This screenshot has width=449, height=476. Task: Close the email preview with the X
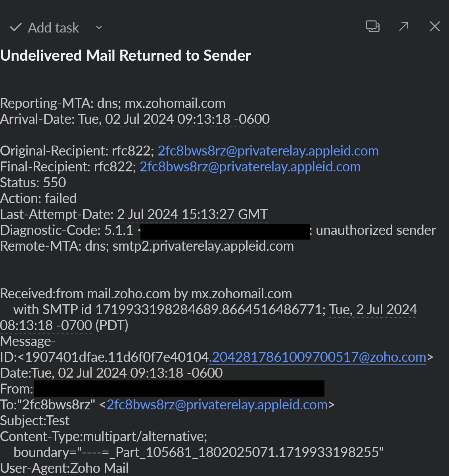point(435,27)
